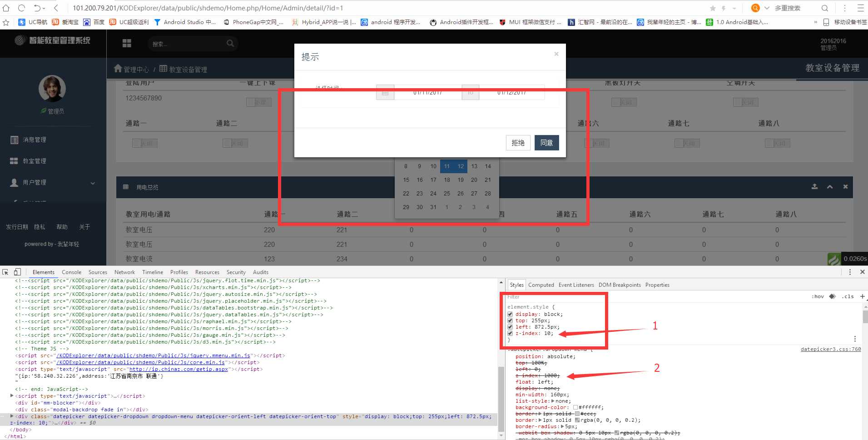Close the DevTools panel
This screenshot has height=440, width=868.
pos(863,272)
